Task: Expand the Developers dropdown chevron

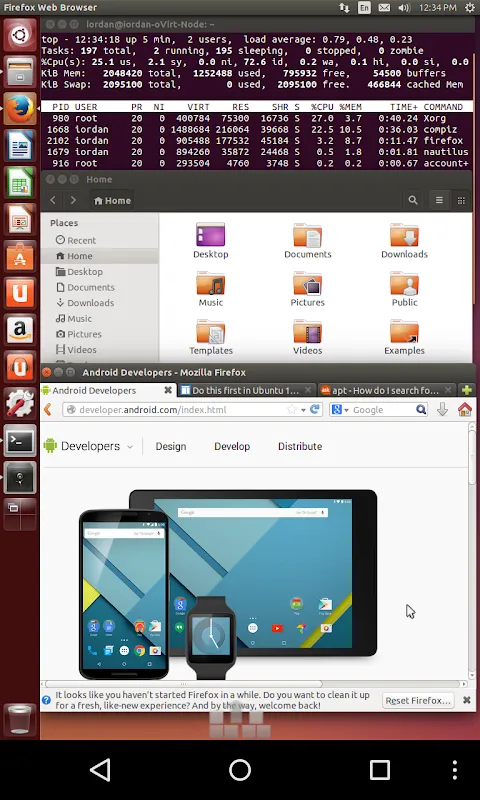Action: (x=130, y=446)
